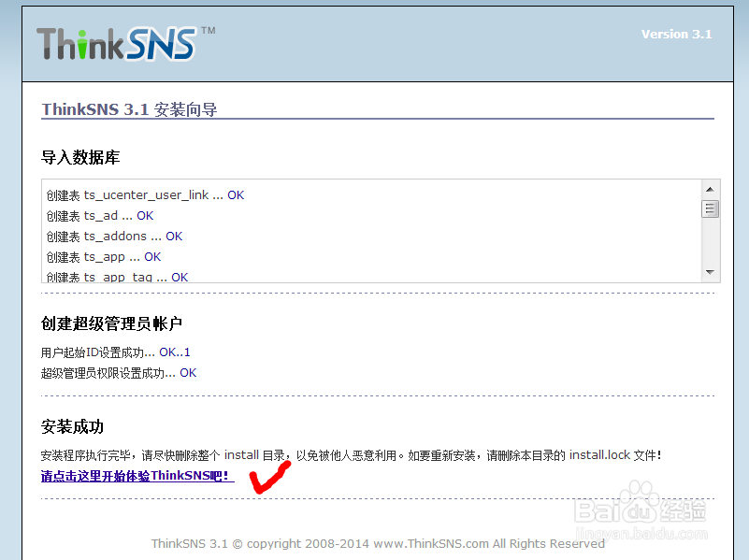Image resolution: width=749 pixels, height=560 pixels.
Task: Open the 请点击这里开始体验ThinkSNS吧 link
Action: (x=138, y=475)
